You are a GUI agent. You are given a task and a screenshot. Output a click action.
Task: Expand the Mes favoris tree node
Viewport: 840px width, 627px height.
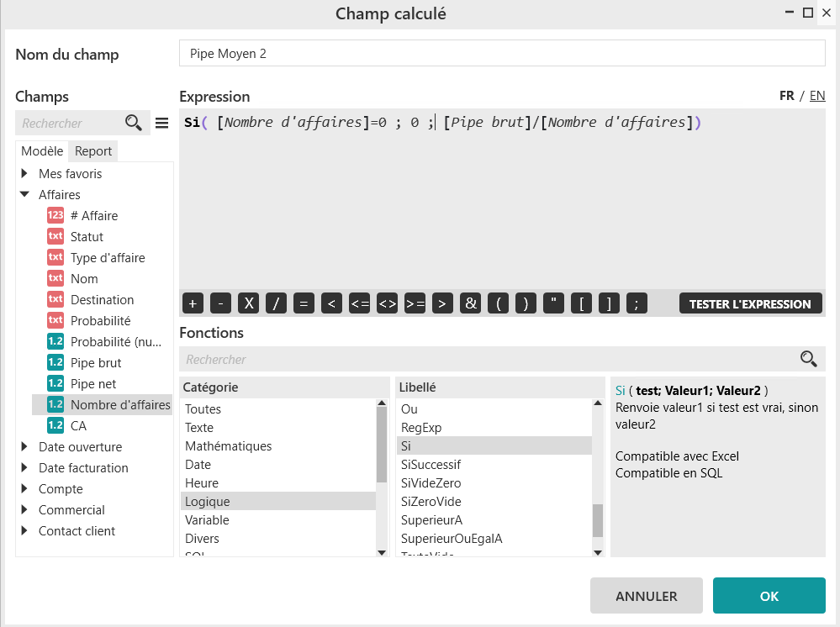(24, 174)
